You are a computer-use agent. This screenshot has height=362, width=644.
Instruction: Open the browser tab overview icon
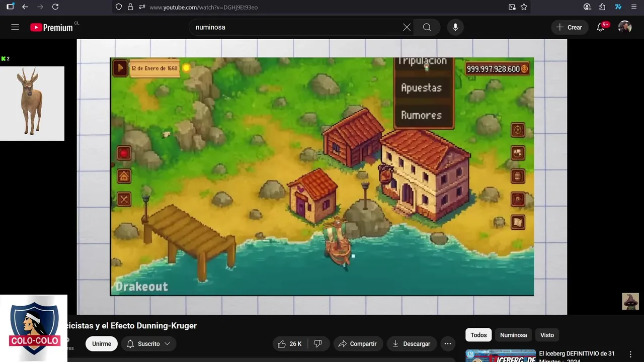10,7
